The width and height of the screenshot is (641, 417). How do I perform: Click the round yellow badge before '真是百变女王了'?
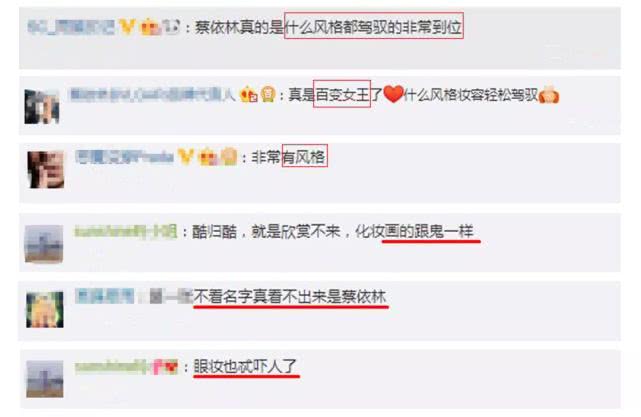(x=268, y=94)
